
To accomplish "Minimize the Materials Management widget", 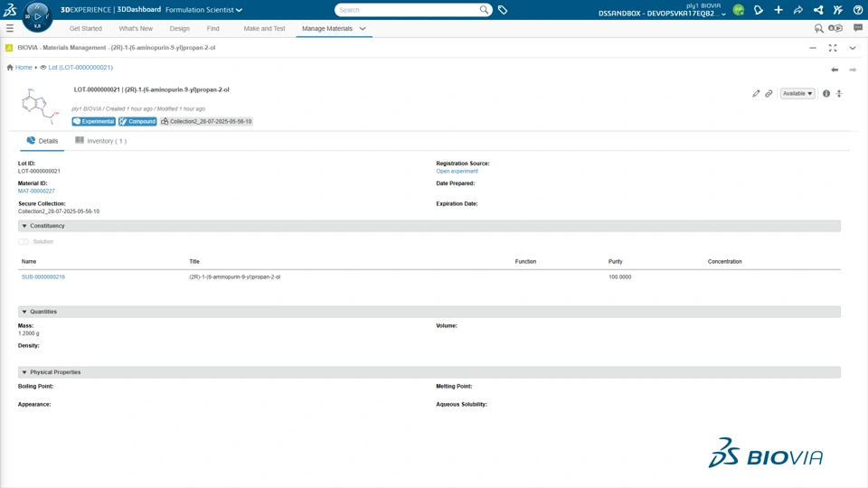I will 813,48.
